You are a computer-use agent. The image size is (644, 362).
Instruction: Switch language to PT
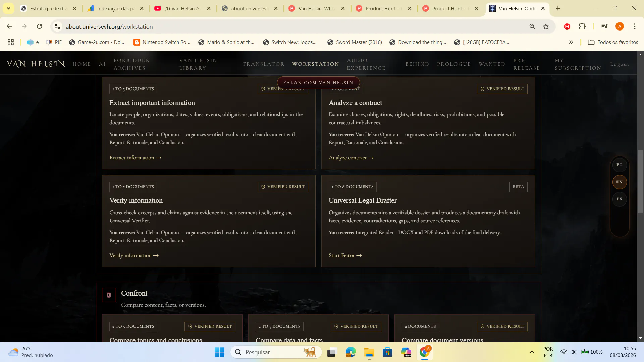(619, 165)
